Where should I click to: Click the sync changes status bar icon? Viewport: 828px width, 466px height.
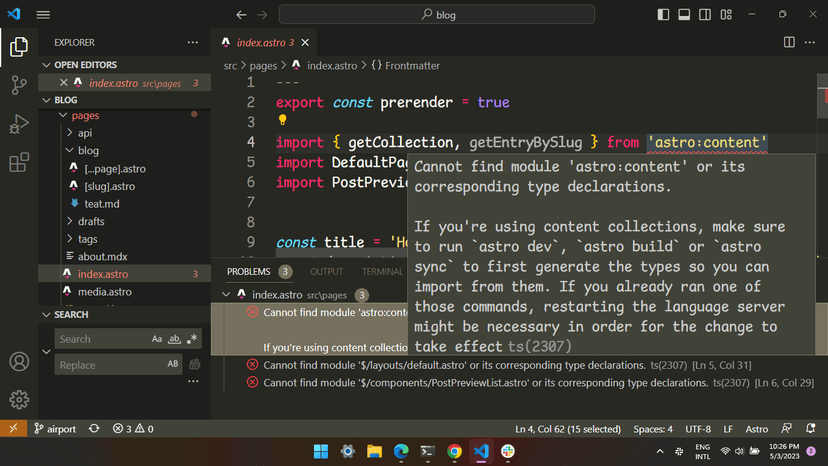[94, 429]
